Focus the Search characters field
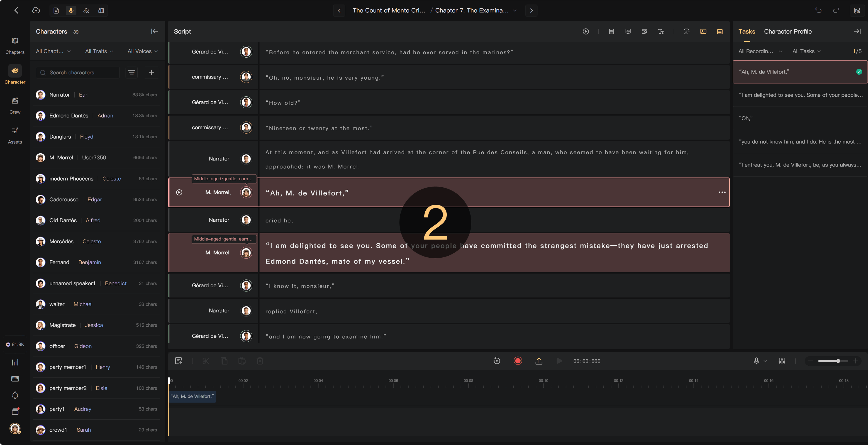Image resolution: width=868 pixels, height=445 pixels. pos(78,73)
